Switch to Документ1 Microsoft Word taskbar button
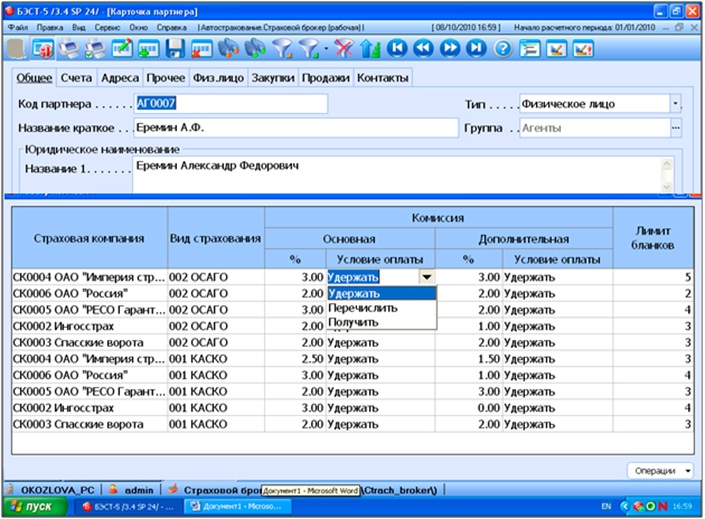The image size is (705, 519). pyautogui.click(x=237, y=507)
